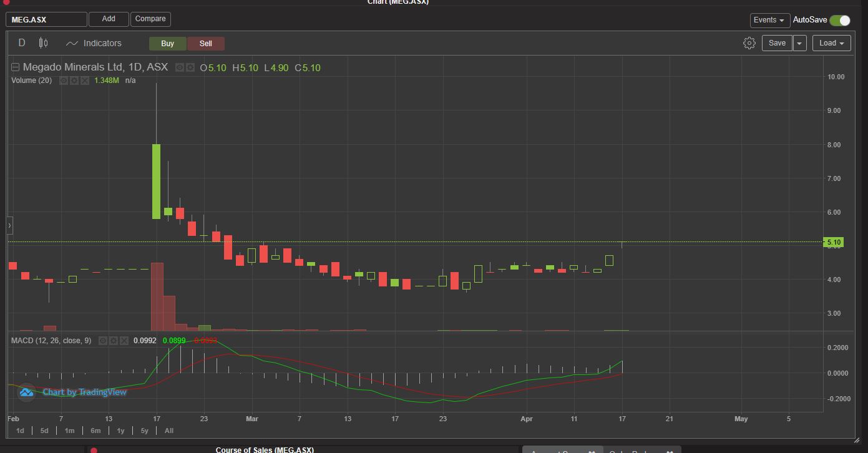Click MACD (12, 26, close, 9) label

(51, 341)
